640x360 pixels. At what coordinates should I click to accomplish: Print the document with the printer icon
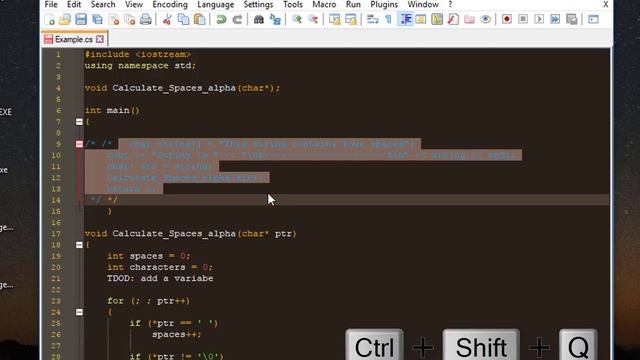tap(146, 19)
